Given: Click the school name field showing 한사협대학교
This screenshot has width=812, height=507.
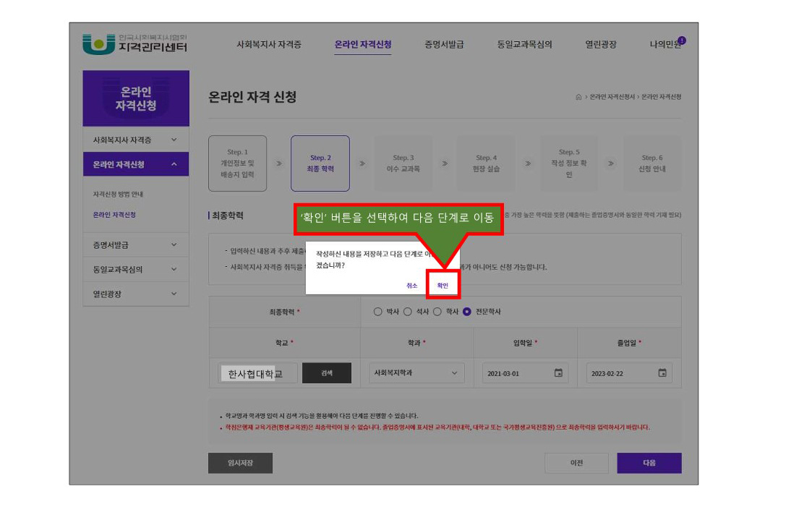Looking at the screenshot, I should [258, 373].
